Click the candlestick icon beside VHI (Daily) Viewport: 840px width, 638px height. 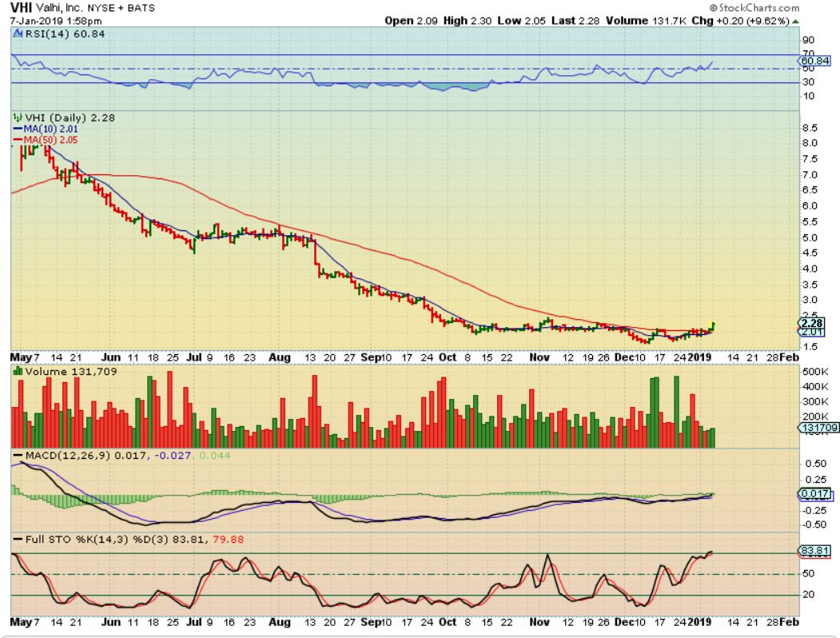[18, 118]
